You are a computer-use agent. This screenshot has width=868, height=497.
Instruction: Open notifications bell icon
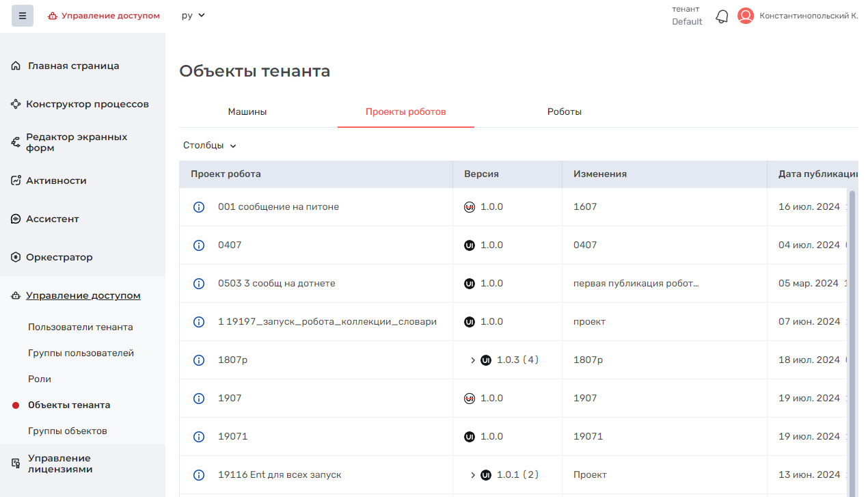click(x=722, y=16)
